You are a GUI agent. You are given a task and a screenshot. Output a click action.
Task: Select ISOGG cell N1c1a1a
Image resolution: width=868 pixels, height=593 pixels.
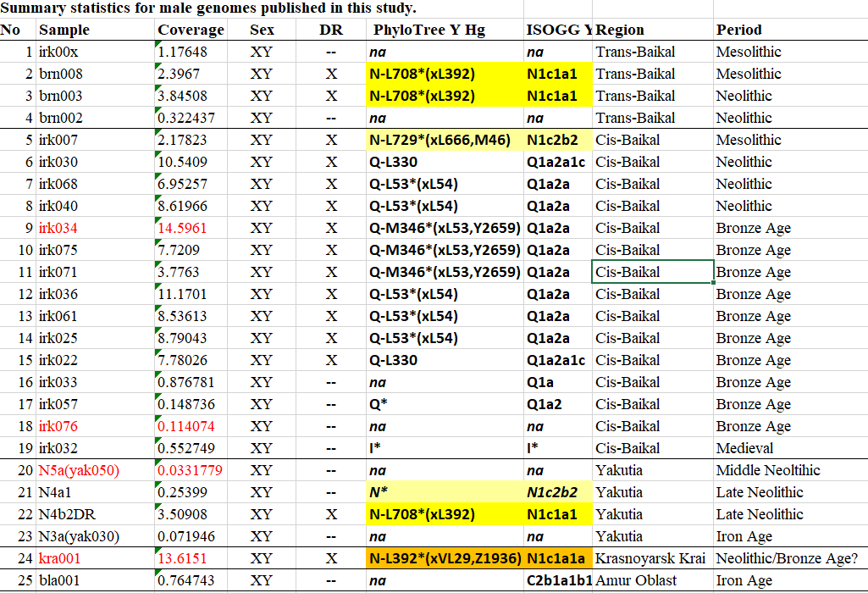coord(558,558)
